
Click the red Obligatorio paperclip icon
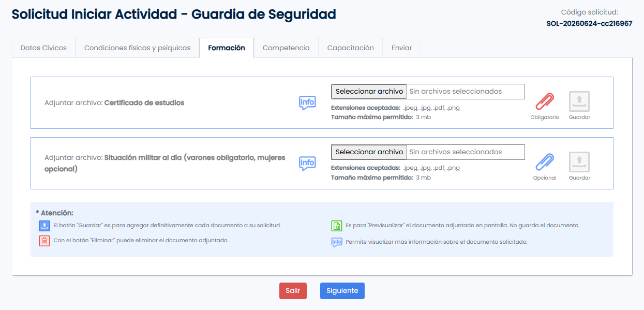544,101
